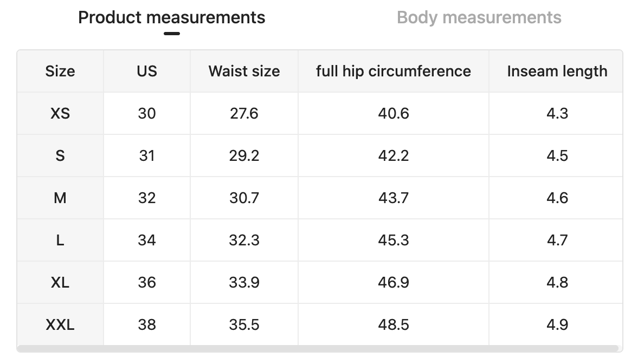Click the 33.9 waist size cell
The height and width of the screenshot is (364, 644).
pos(244,282)
